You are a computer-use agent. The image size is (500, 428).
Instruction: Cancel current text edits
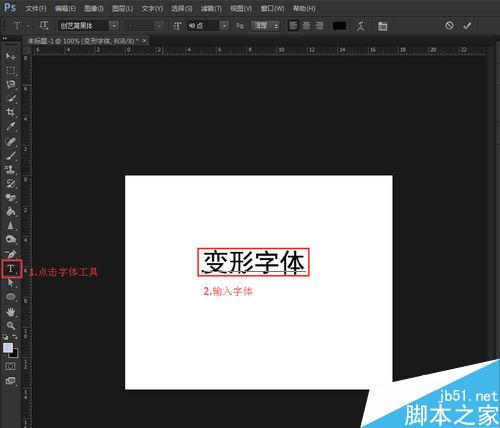[x=449, y=26]
